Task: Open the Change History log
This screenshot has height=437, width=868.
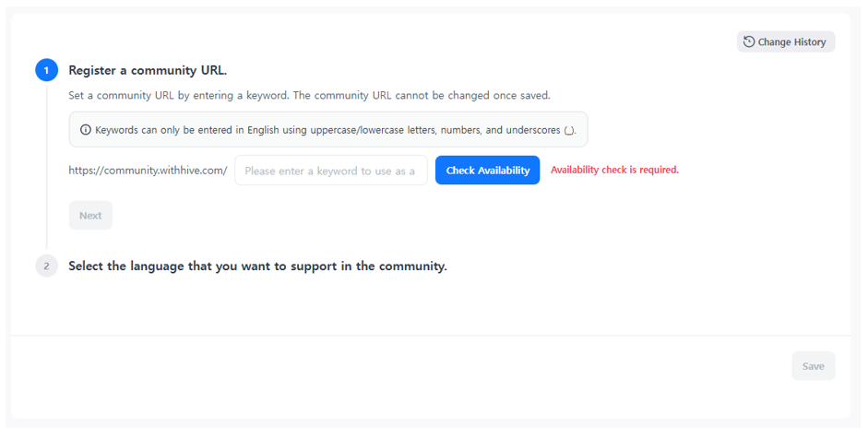Action: pos(786,41)
